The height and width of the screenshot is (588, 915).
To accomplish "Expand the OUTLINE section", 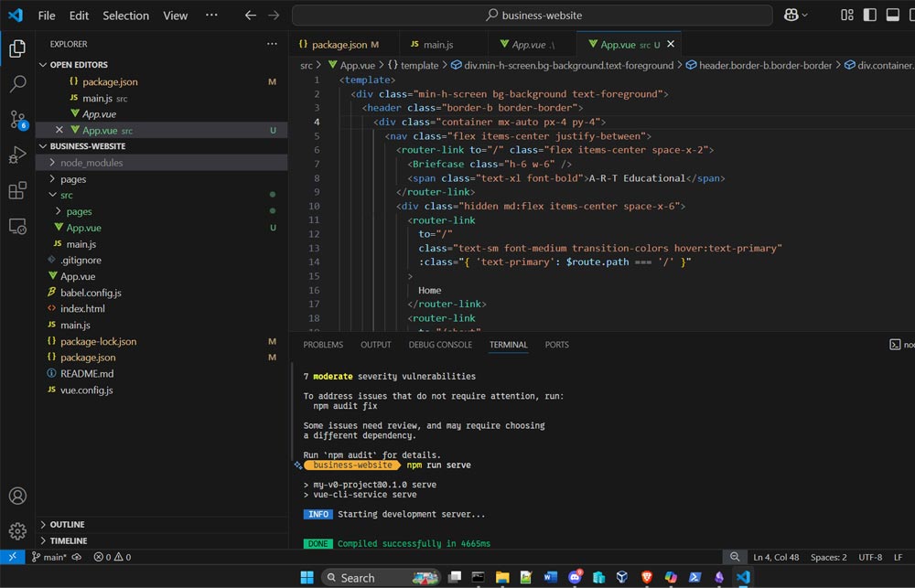I will pos(68,525).
